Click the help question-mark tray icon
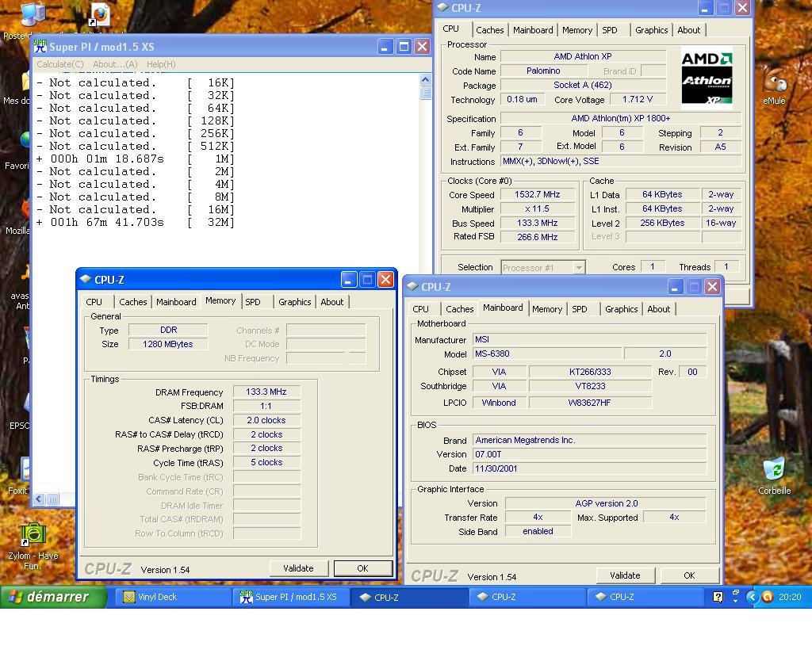The height and width of the screenshot is (665, 812). [718, 597]
